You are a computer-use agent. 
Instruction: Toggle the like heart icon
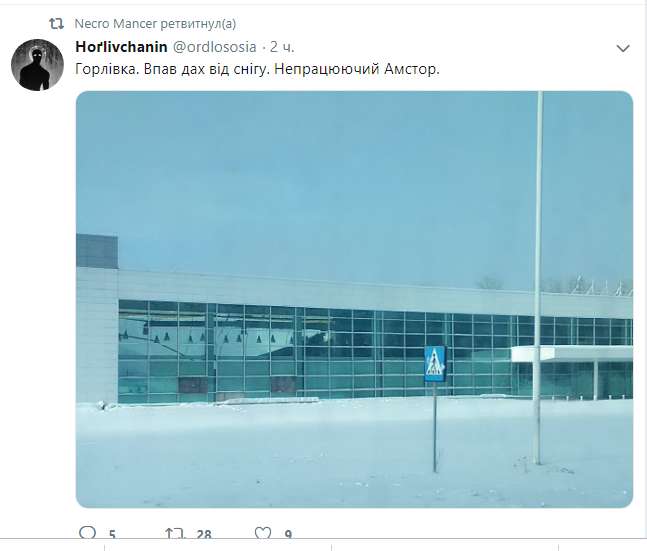pyautogui.click(x=263, y=533)
